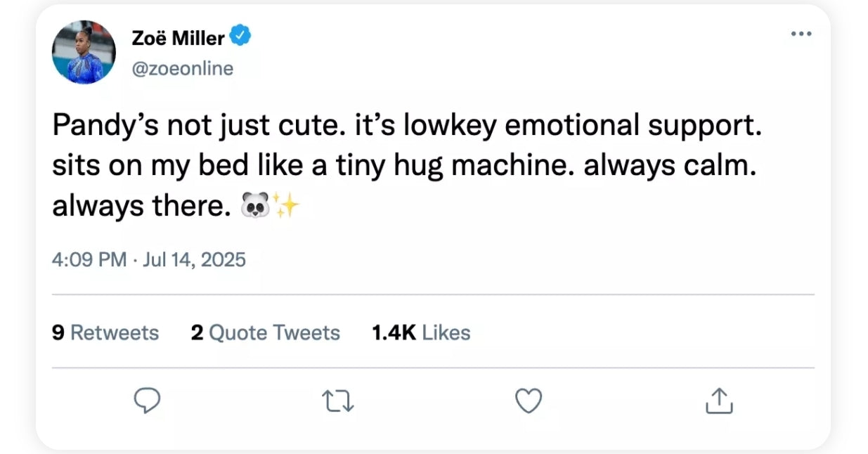Click the reply speech bubble icon
The image size is (868, 454).
(x=147, y=401)
